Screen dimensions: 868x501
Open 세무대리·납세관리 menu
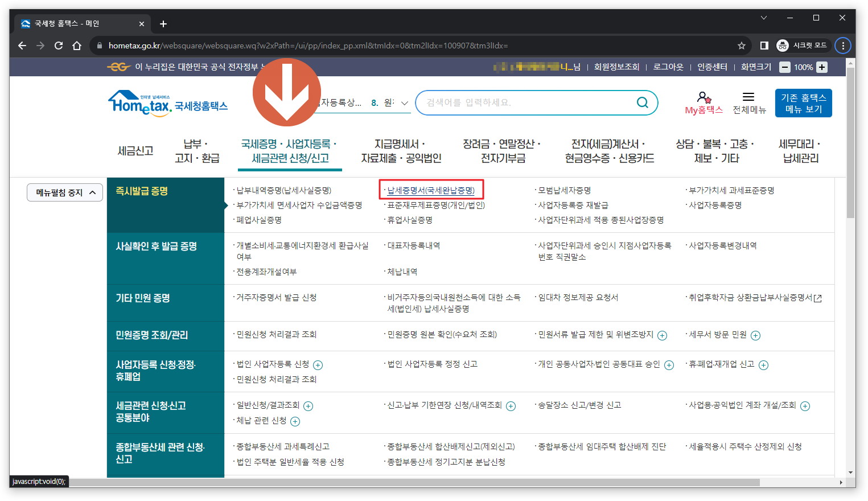800,151
